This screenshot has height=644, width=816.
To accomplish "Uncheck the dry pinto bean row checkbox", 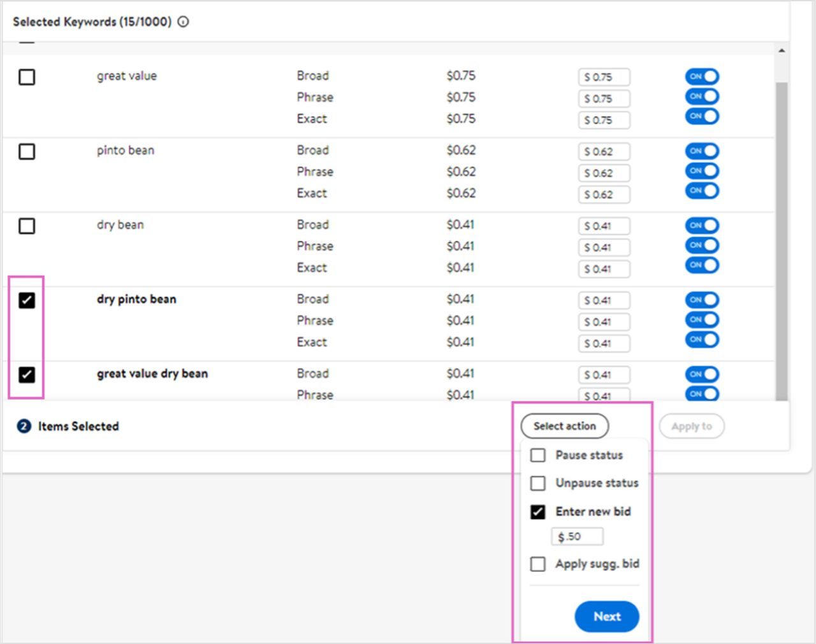I will 26,301.
